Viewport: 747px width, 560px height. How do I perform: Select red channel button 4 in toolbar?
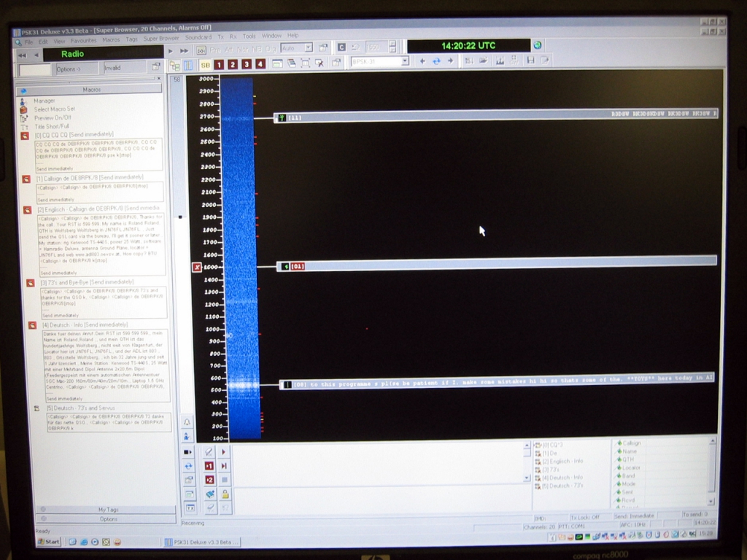point(260,64)
